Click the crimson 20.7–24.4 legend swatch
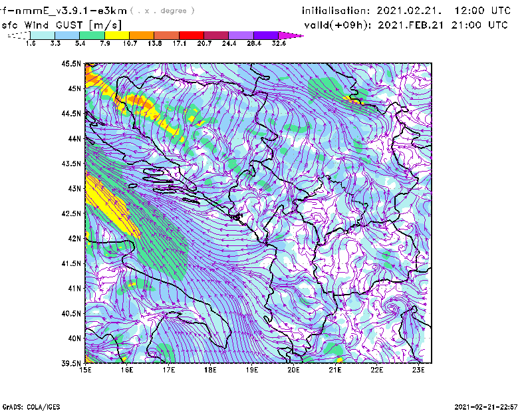532x411 pixels. pyautogui.click(x=217, y=35)
